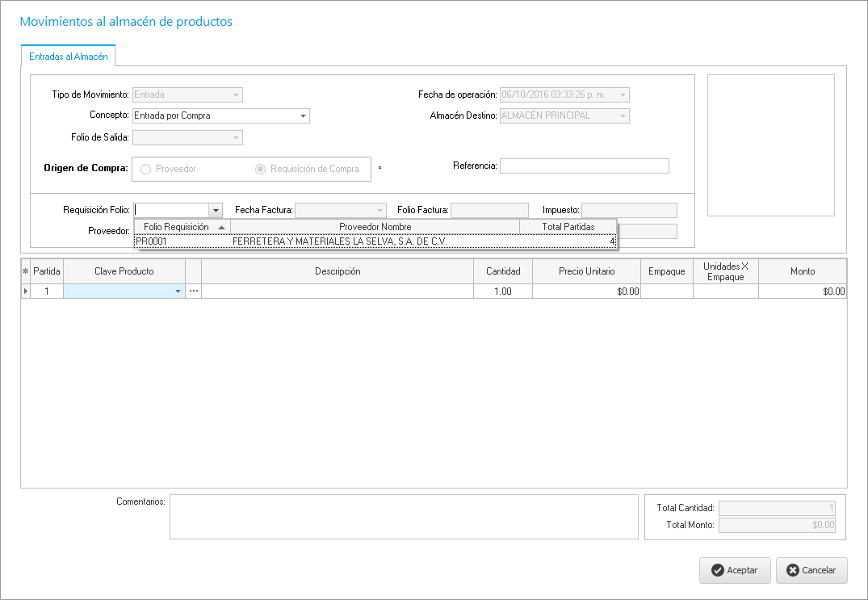Open the Clave Producto dropdown arrow
This screenshot has height=600, width=868.
click(178, 292)
